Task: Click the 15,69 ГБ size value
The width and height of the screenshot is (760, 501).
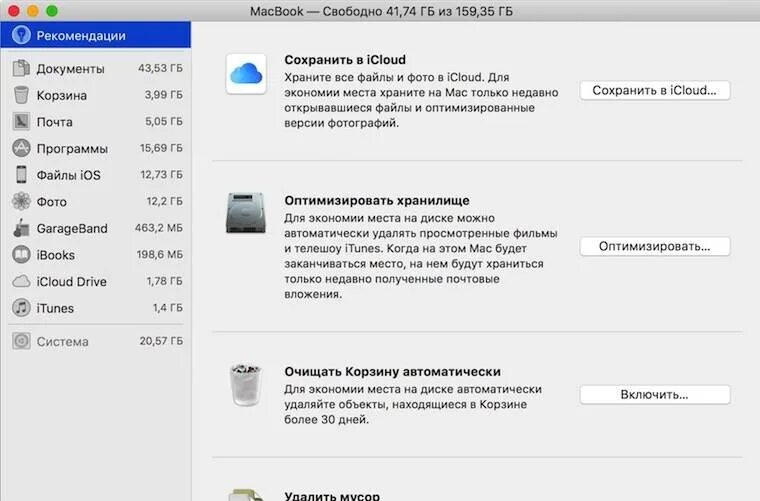Action: [x=161, y=148]
